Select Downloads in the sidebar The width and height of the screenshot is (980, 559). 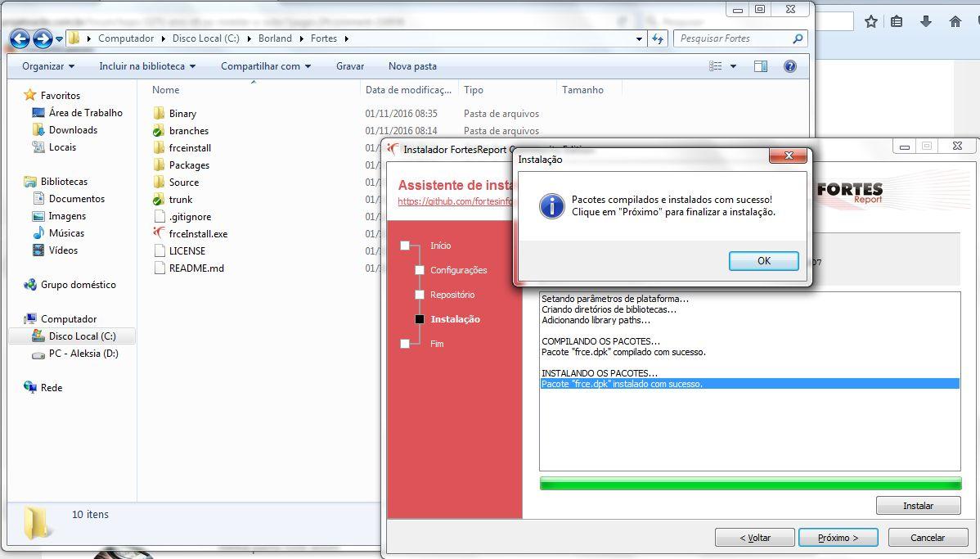(73, 130)
